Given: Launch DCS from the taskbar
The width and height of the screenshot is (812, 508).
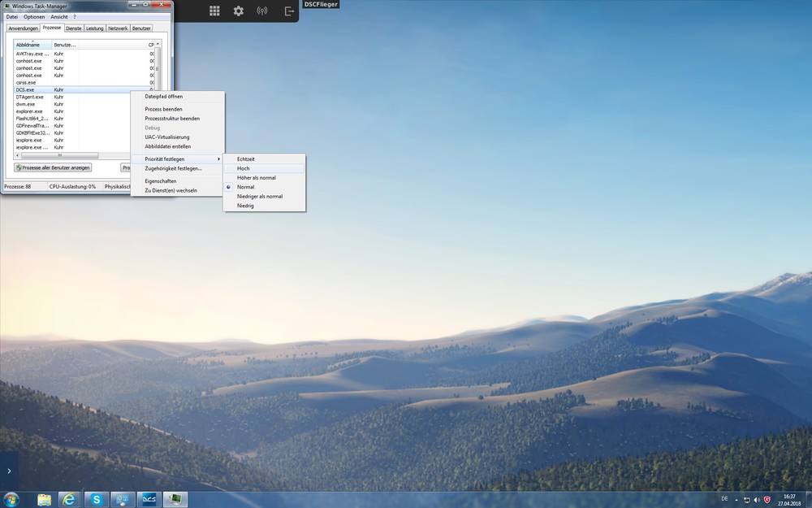Looking at the screenshot, I should pyautogui.click(x=148, y=499).
